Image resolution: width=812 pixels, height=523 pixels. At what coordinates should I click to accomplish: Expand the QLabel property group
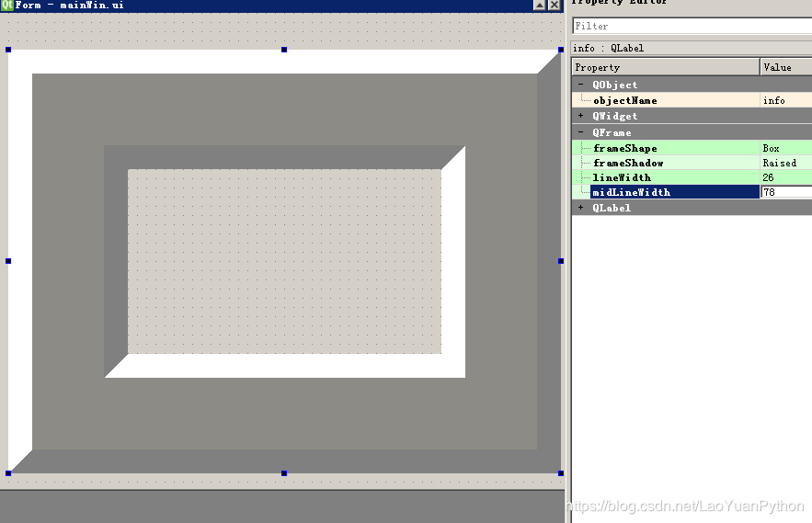click(x=580, y=208)
